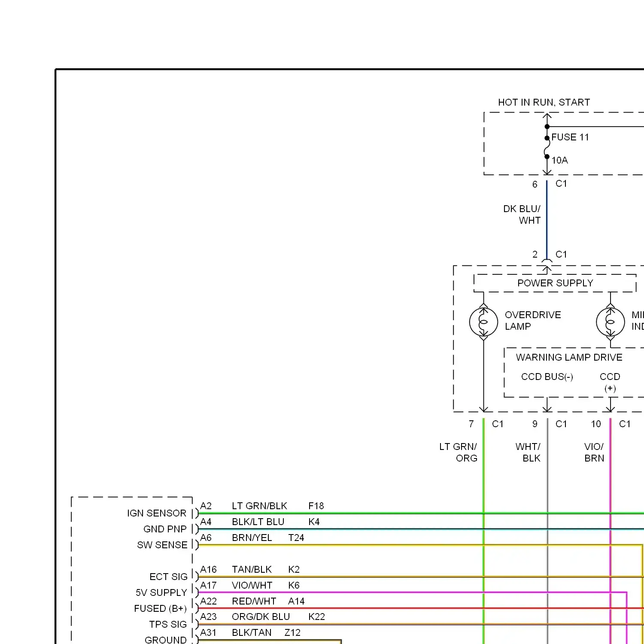
Task: Click the RED/WHT wire color text
Action: click(254, 601)
